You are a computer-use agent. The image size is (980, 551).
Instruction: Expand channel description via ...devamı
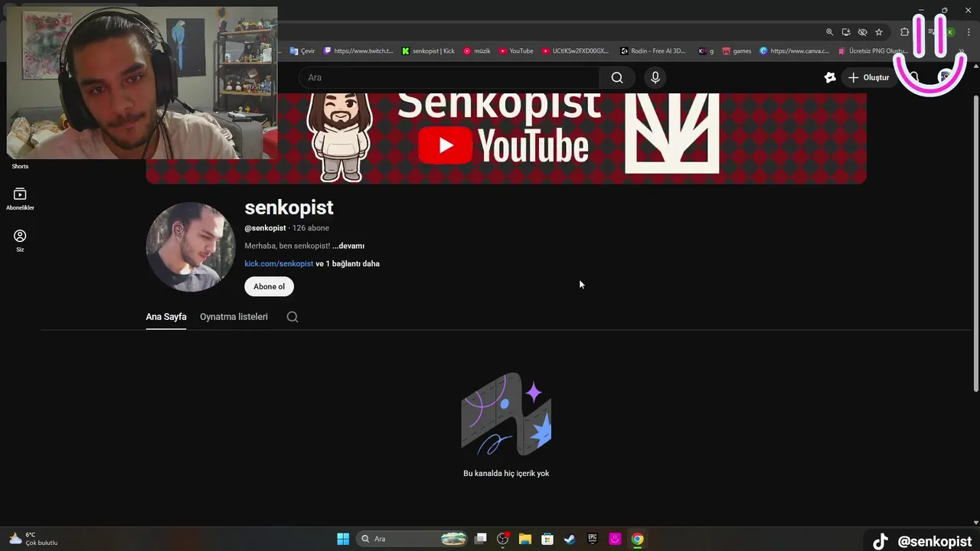348,246
